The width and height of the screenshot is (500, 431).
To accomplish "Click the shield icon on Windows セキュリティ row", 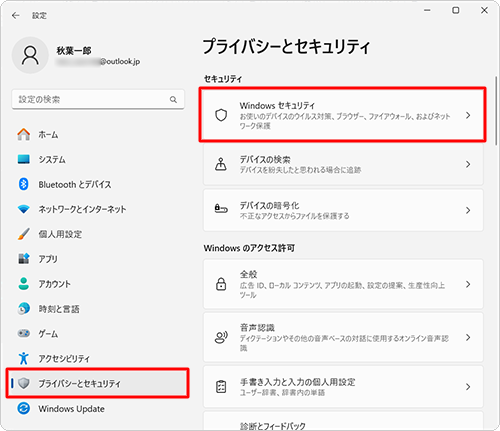I will (221, 115).
